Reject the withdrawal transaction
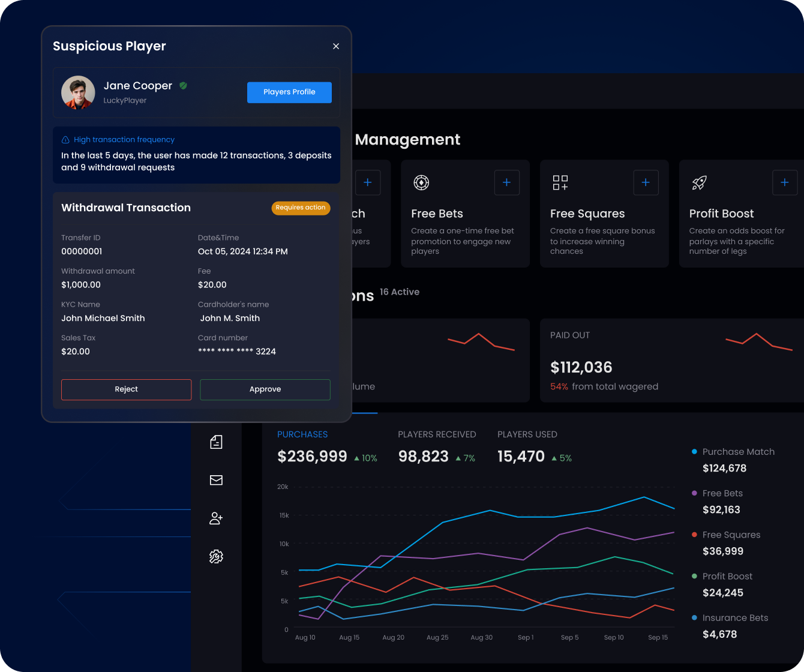 tap(126, 389)
